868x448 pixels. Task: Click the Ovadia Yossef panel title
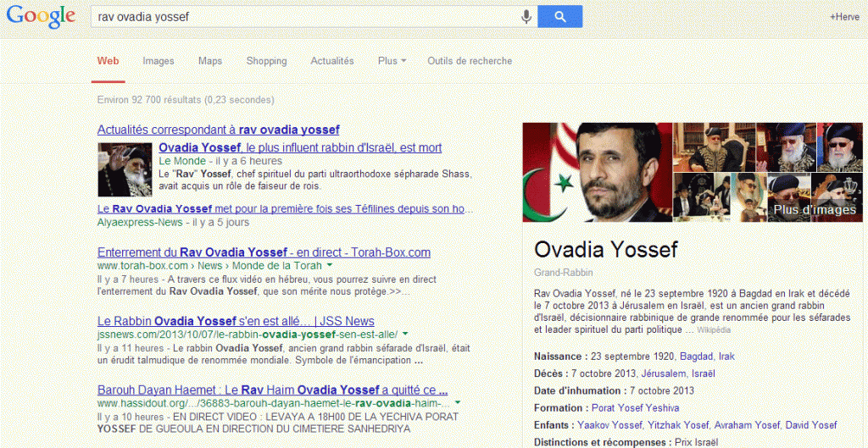tap(605, 250)
